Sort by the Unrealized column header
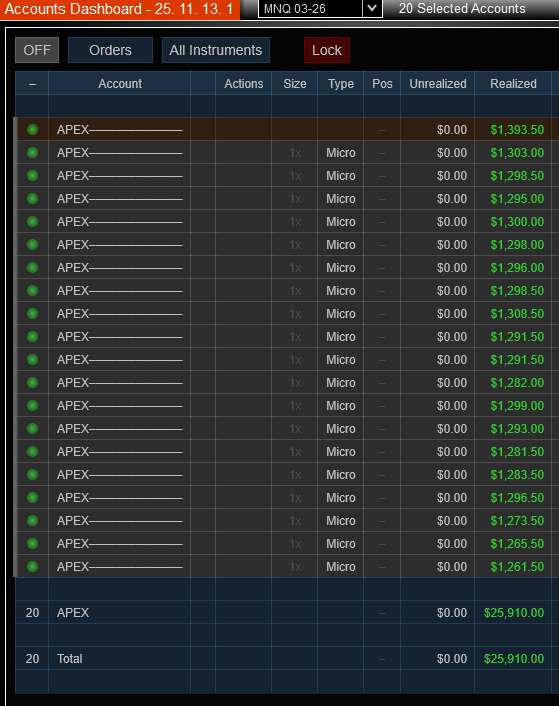 click(437, 84)
